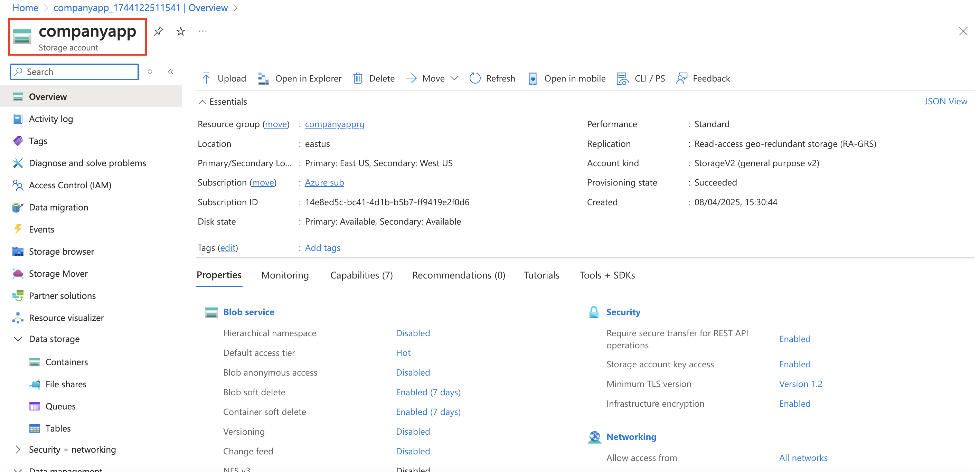Click the Refresh circular arrow icon
This screenshot has width=980, height=472.
coord(475,78)
